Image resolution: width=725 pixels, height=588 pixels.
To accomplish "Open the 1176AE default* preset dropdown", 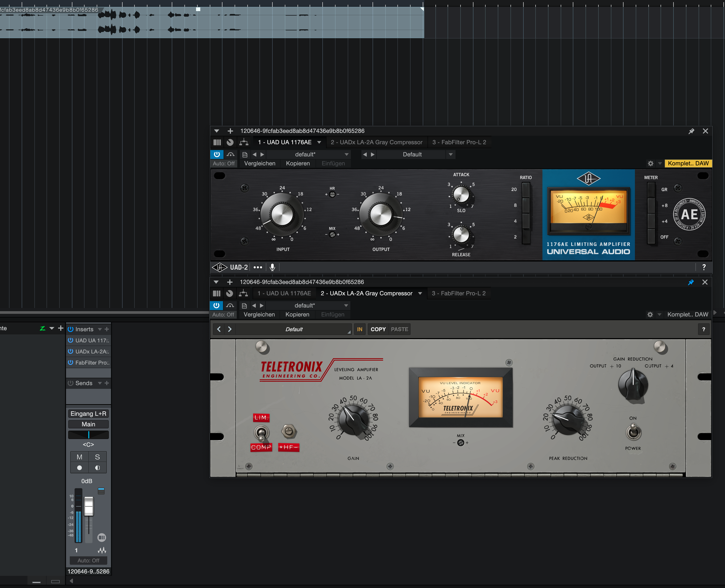I will [x=346, y=155].
